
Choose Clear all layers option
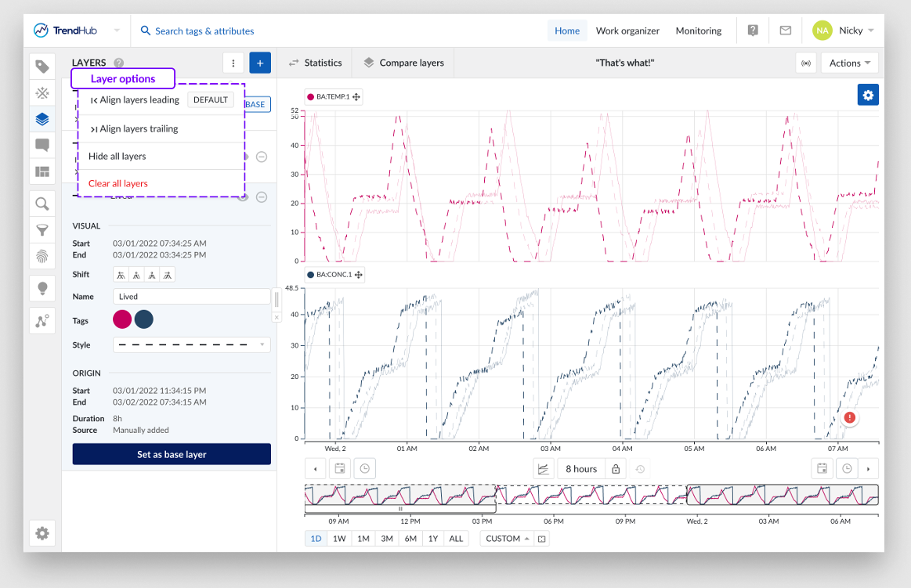pos(118,183)
